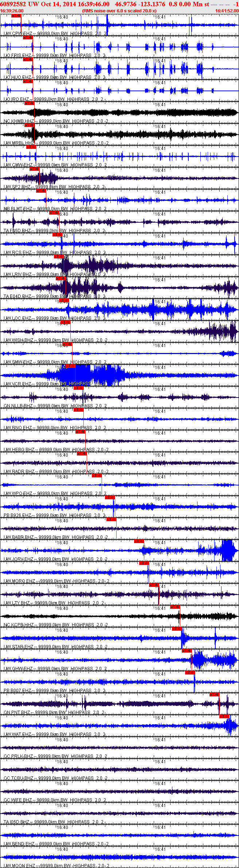The width and height of the screenshot is (239, 868).
Task: Select the pick marker on UW GHW trace
Action: click(x=187, y=651)
